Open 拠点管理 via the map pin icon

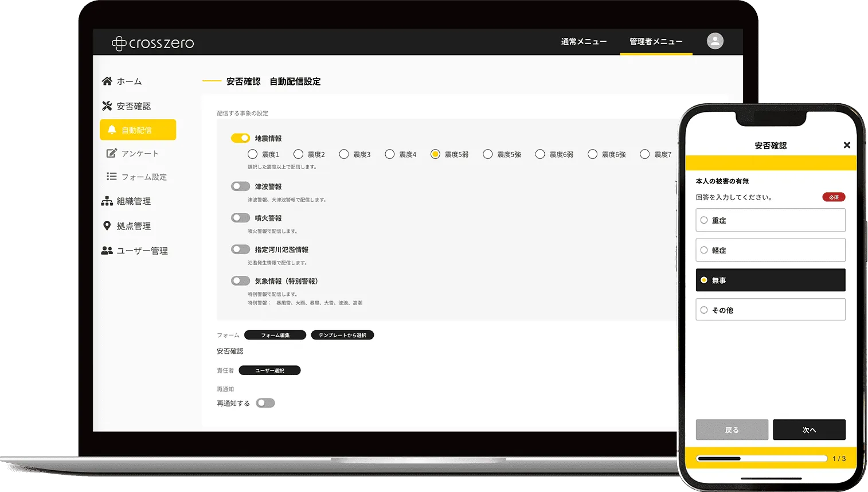(107, 225)
